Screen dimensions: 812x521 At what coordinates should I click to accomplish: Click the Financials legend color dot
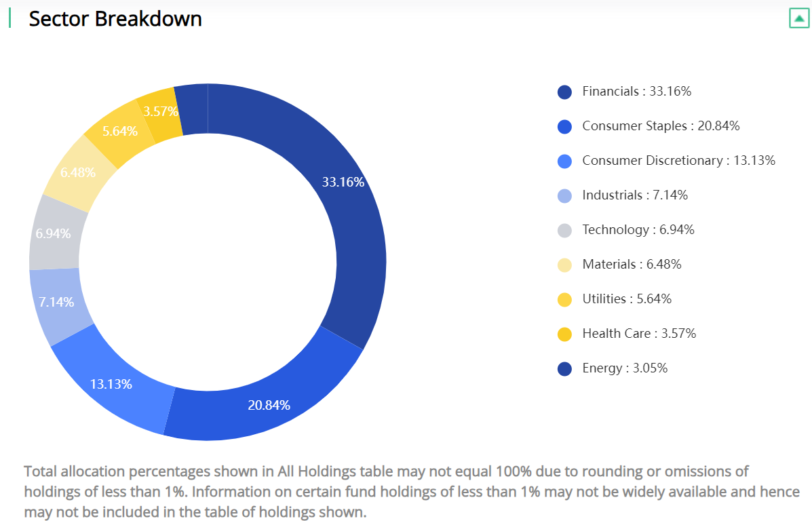tap(564, 92)
